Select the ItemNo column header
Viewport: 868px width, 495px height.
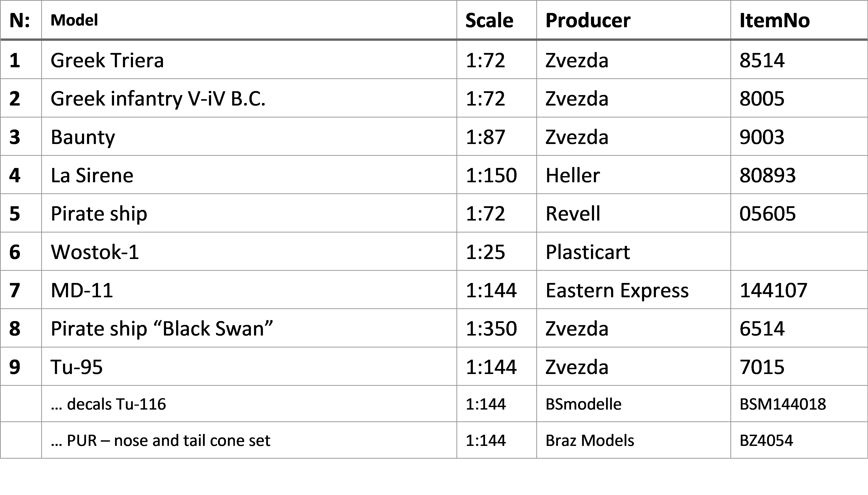coord(774,20)
